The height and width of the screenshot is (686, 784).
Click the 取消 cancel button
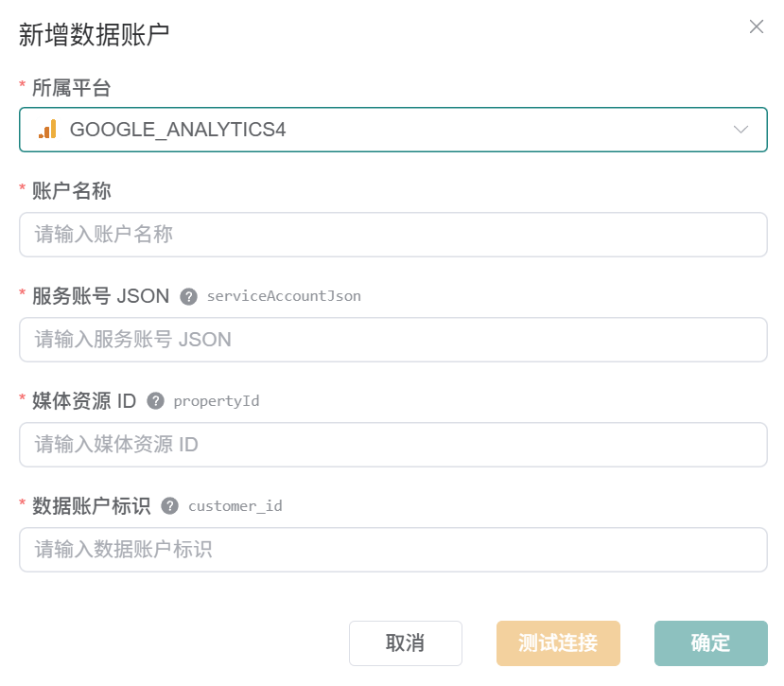pos(406,643)
